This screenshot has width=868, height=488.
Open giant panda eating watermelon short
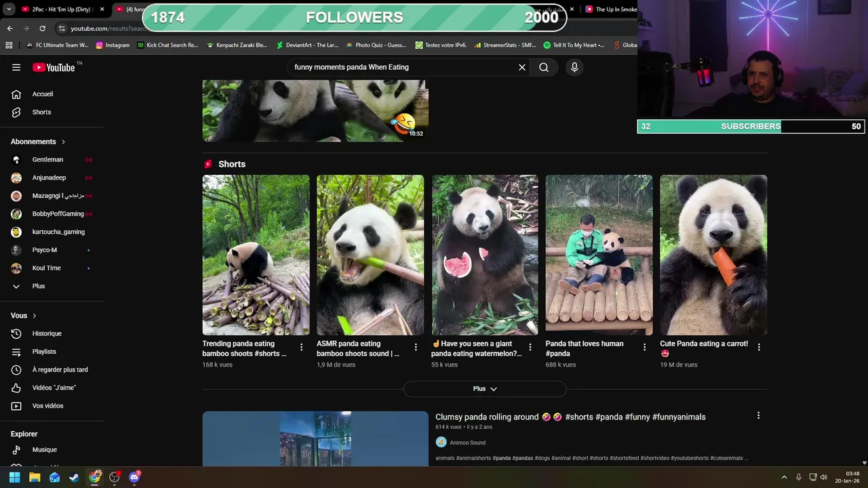point(485,255)
